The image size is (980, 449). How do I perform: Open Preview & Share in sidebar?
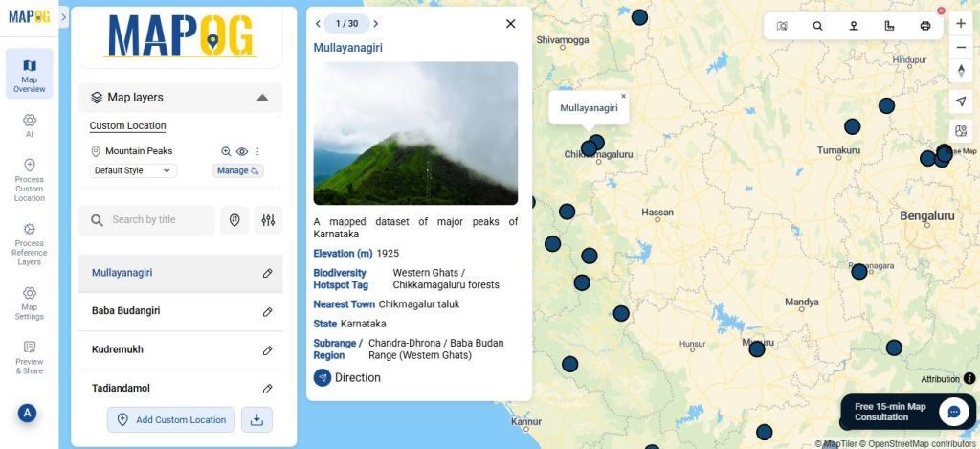30,357
